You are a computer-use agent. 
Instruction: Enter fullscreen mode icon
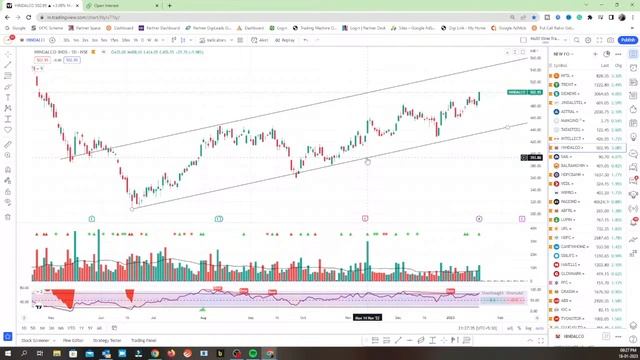tap(599, 40)
